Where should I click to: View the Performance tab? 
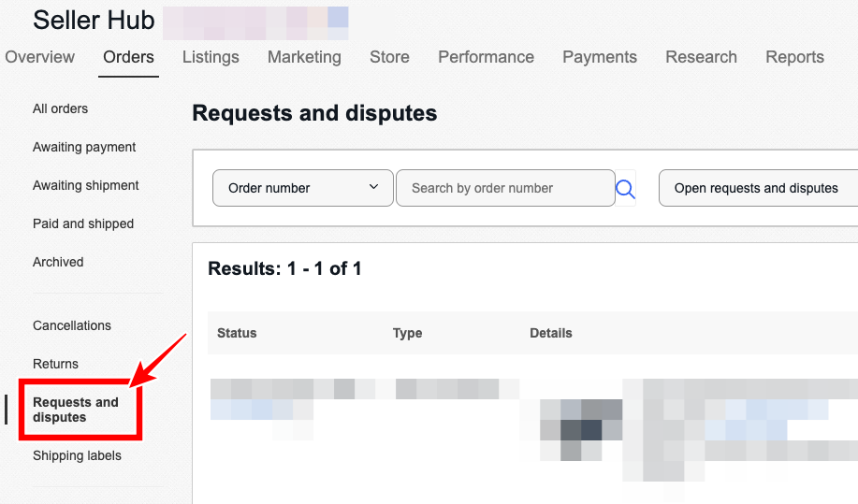coord(486,57)
